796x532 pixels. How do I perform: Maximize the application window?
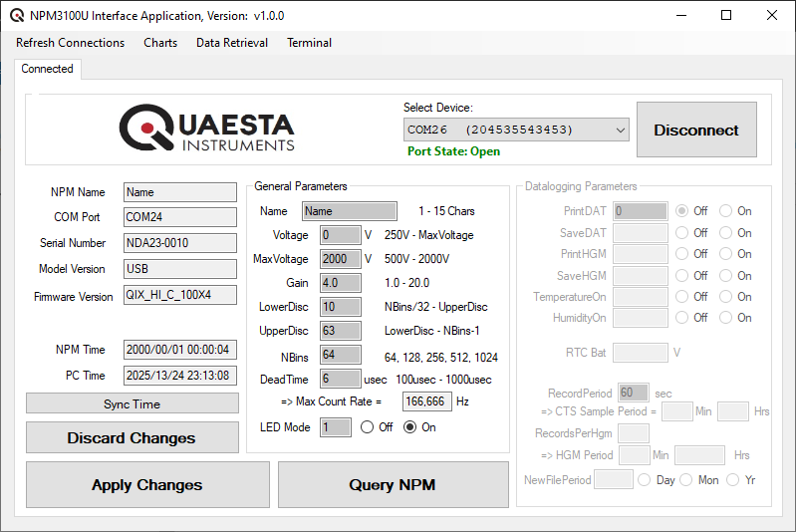tap(726, 15)
